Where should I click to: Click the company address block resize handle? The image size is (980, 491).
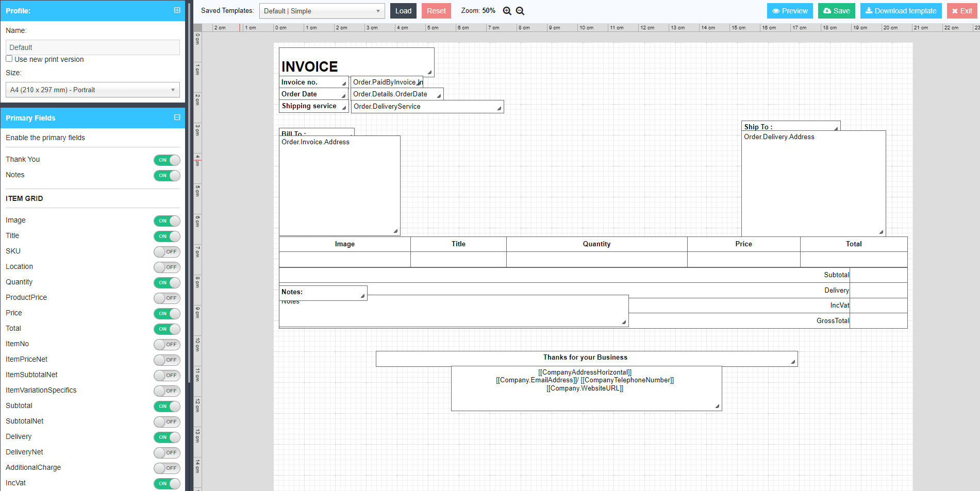(717, 406)
